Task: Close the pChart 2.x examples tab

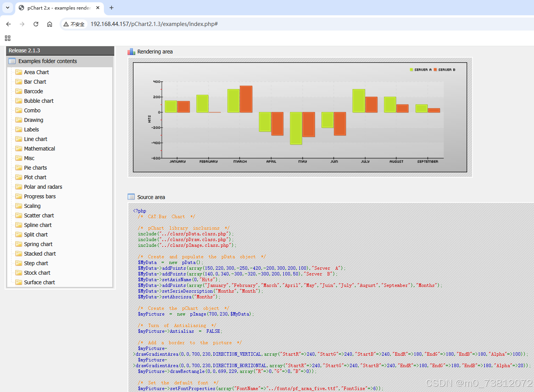Action: pos(98,8)
